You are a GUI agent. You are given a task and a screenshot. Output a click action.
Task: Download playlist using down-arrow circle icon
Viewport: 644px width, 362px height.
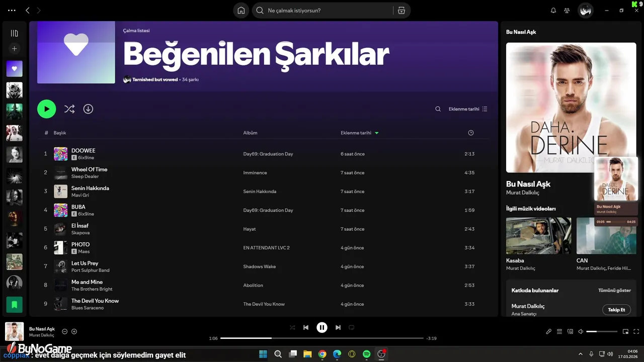tap(88, 109)
